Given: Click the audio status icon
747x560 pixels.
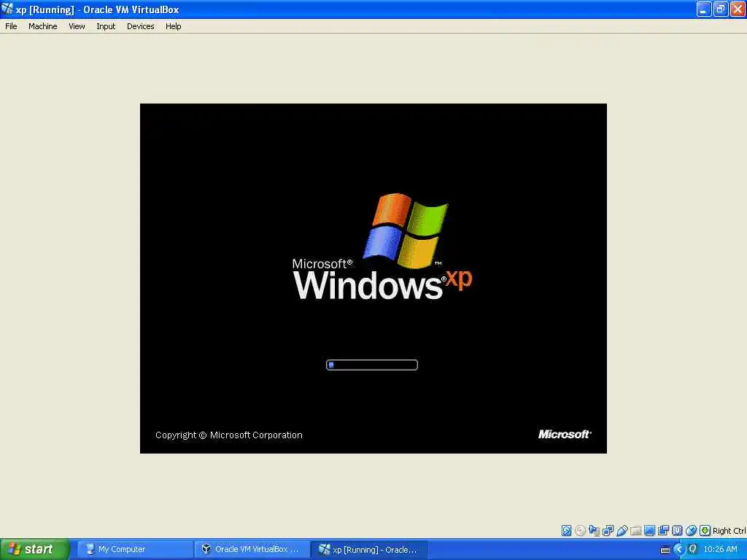Looking at the screenshot, I should [594, 531].
